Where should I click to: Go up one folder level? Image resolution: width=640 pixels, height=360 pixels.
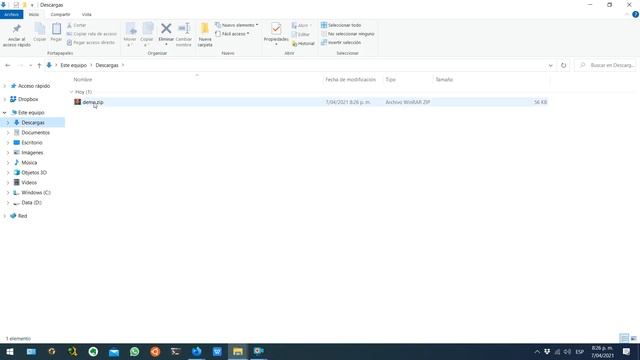pyautogui.click(x=39, y=65)
